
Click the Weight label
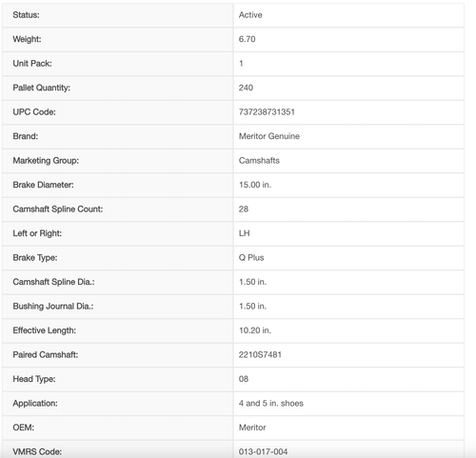27,39
